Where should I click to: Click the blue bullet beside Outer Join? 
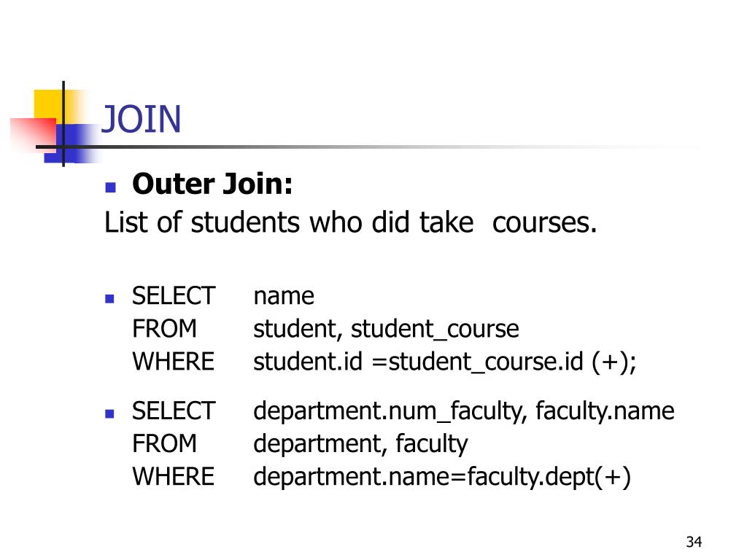111,187
